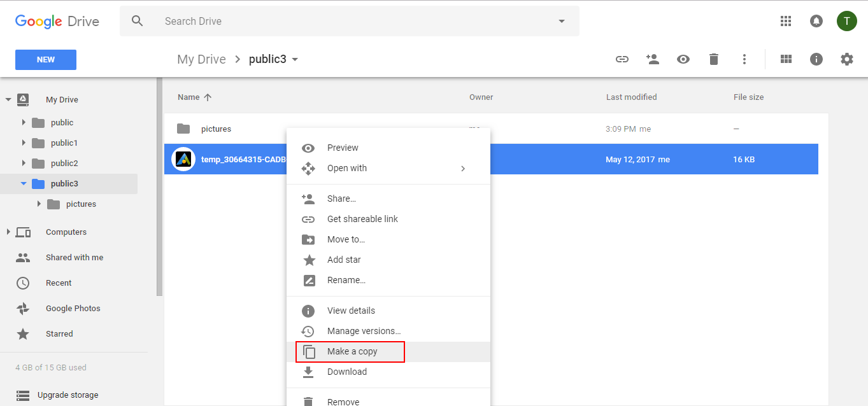Open the public3 breadcrumb dropdown
Viewport: 868px width, 406px height.
pos(295,60)
